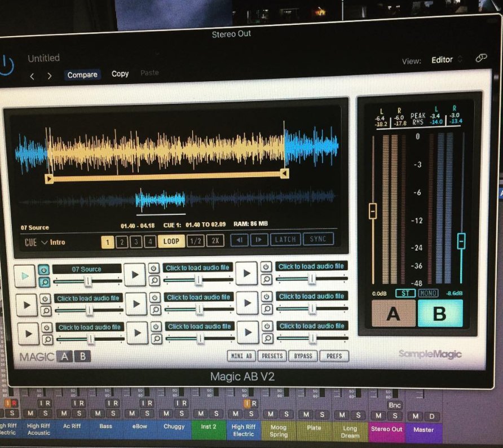The image size is (503, 448).
Task: Play the top-row right empty slot
Action: coord(246,274)
